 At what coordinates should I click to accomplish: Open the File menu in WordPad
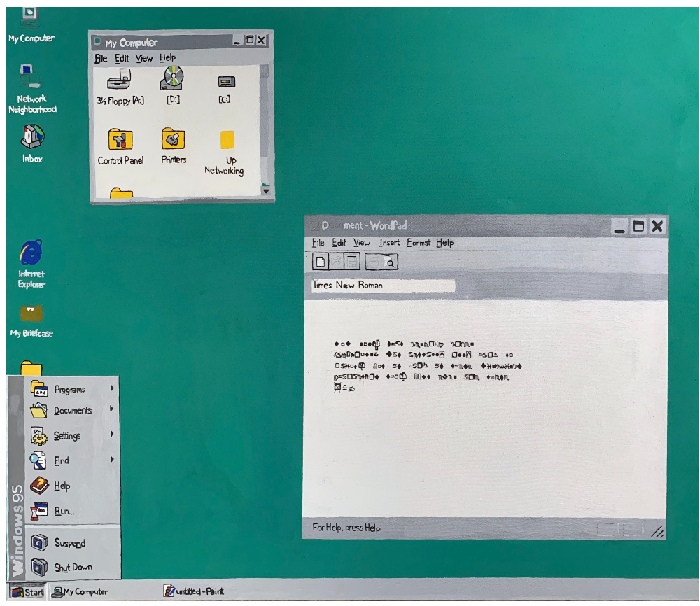[x=318, y=242]
